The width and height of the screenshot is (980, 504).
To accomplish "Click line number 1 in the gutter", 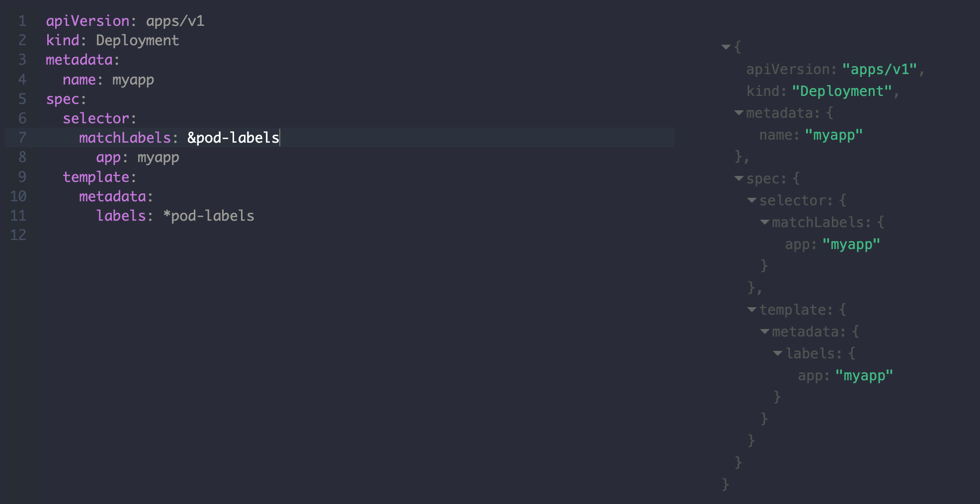I will 22,21.
